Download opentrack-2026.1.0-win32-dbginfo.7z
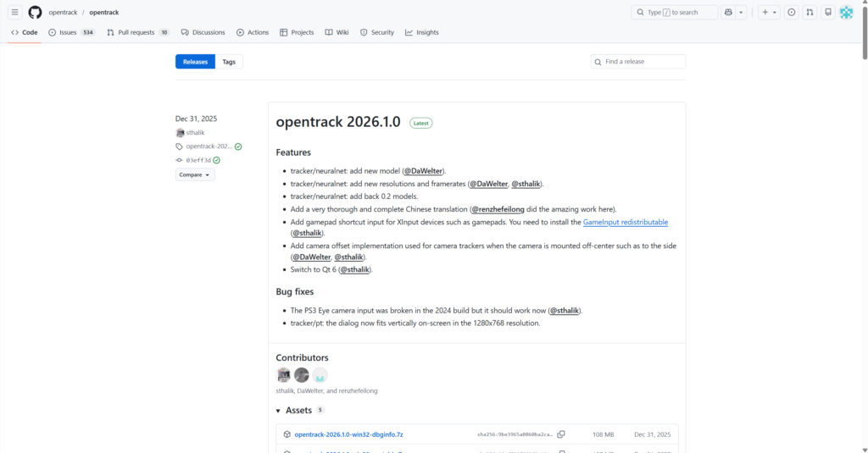868x453 pixels. click(348, 434)
